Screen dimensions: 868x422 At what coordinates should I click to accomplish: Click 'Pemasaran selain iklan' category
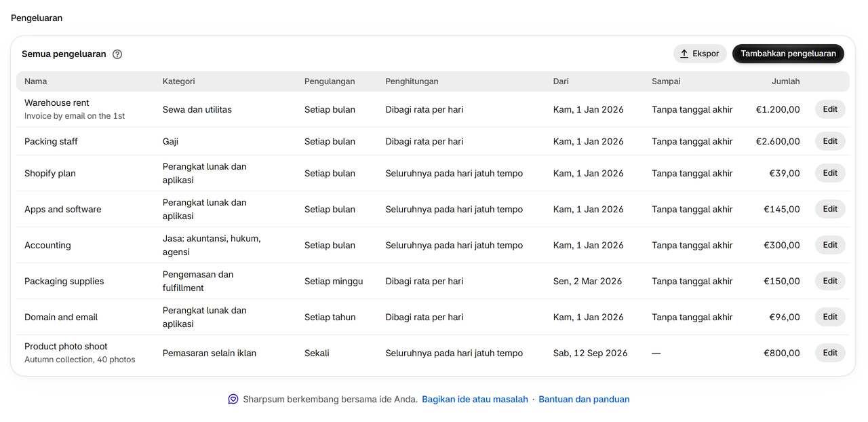click(x=210, y=353)
